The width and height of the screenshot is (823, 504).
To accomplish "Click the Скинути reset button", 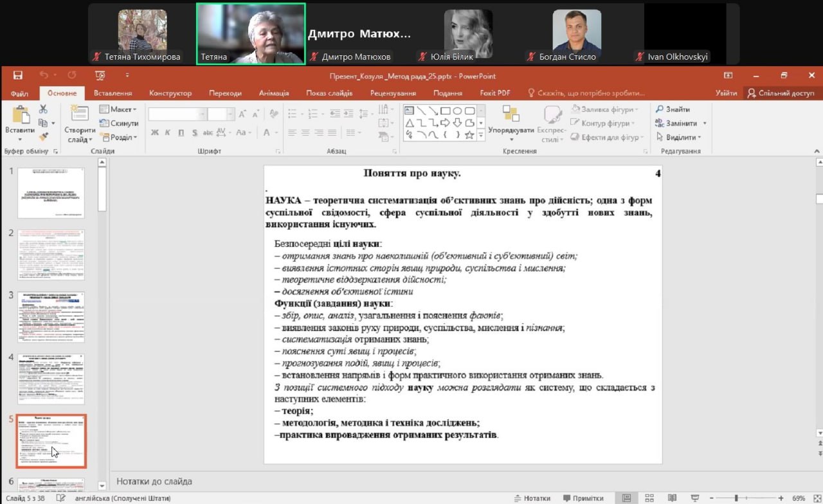I will coord(119,123).
